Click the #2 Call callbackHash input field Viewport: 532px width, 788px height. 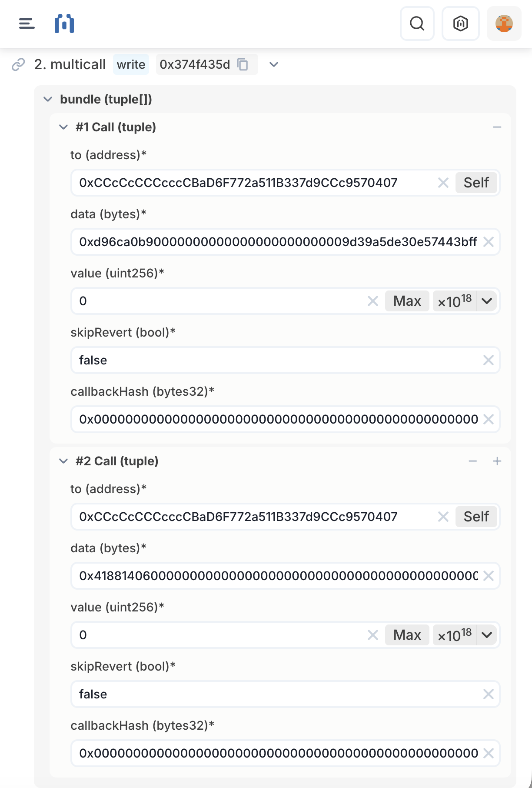(x=278, y=753)
